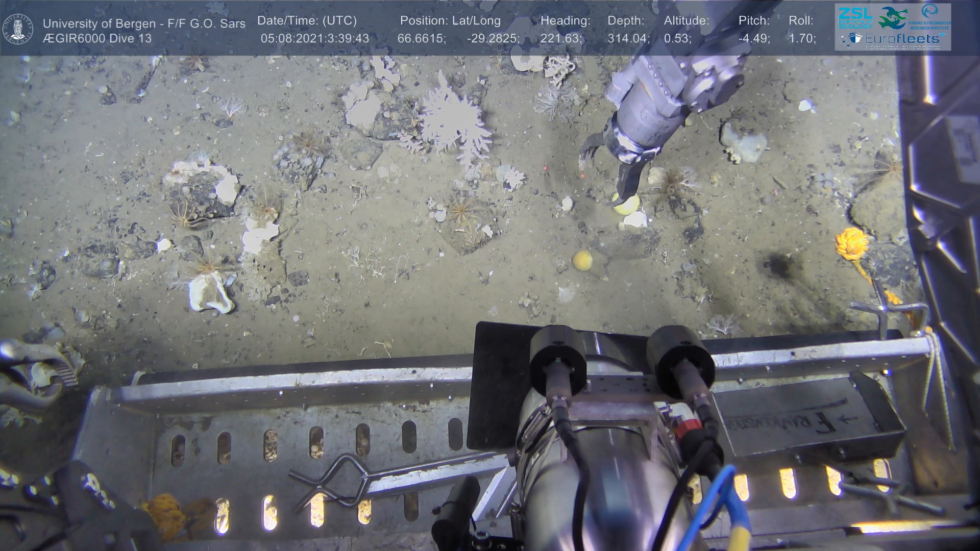Click the ÆGIR6000 Dive 13 text
The height and width of the screenshot is (551, 980).
pos(97,38)
